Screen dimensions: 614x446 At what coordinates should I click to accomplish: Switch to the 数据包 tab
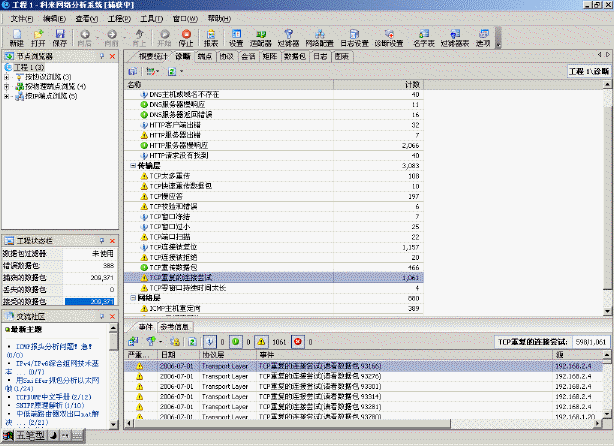(294, 56)
